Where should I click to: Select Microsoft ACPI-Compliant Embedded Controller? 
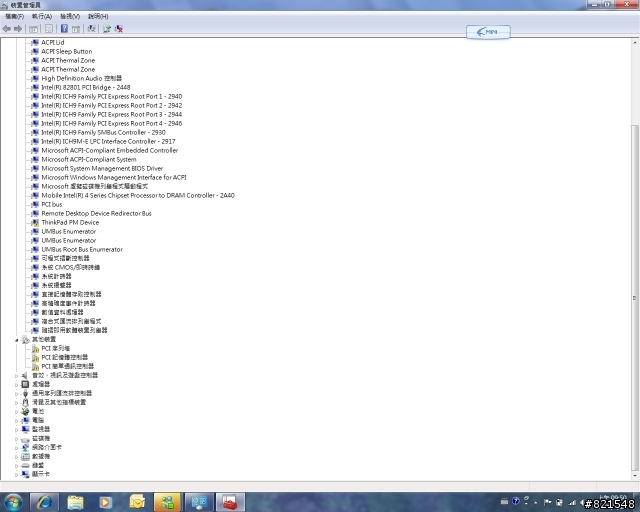[x=109, y=150]
